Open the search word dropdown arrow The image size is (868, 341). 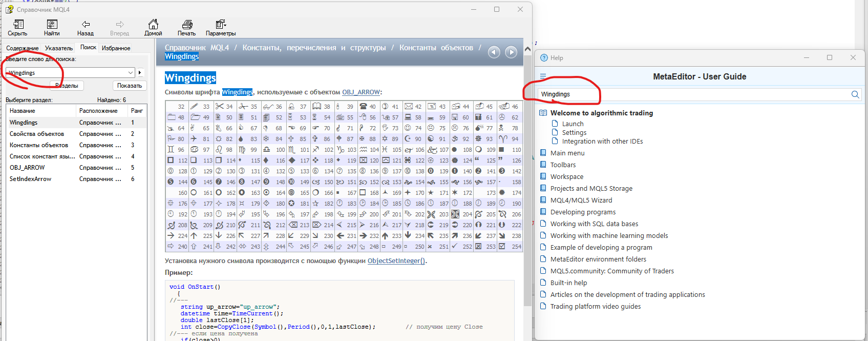pyautogui.click(x=131, y=73)
